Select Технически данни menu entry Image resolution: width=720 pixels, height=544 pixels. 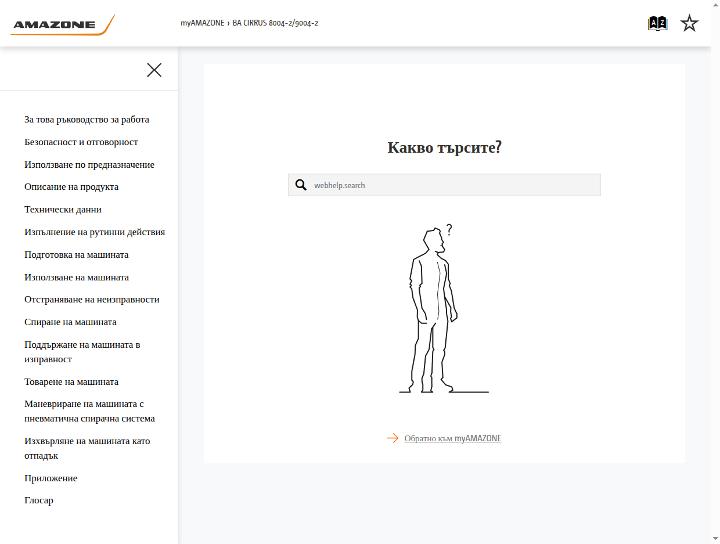[x=63, y=209]
